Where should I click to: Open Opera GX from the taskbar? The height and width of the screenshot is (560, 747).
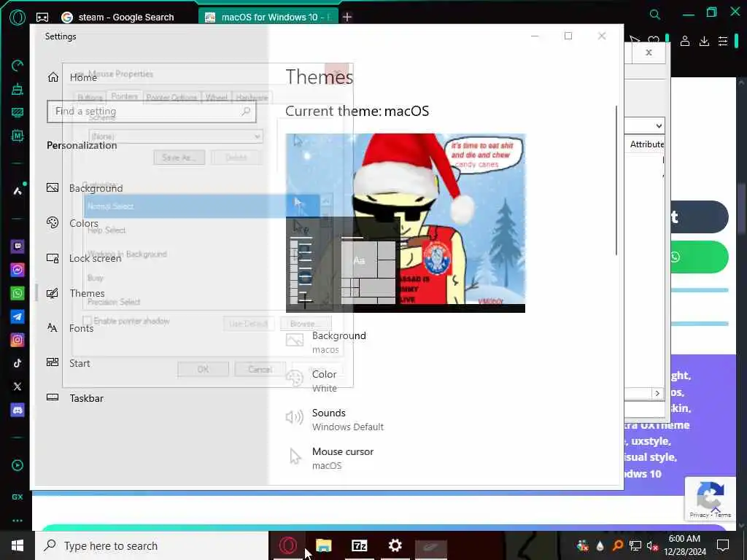(287, 545)
